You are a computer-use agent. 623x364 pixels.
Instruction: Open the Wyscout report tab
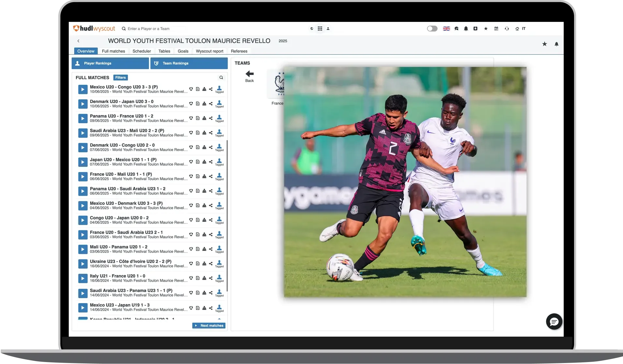tap(210, 51)
